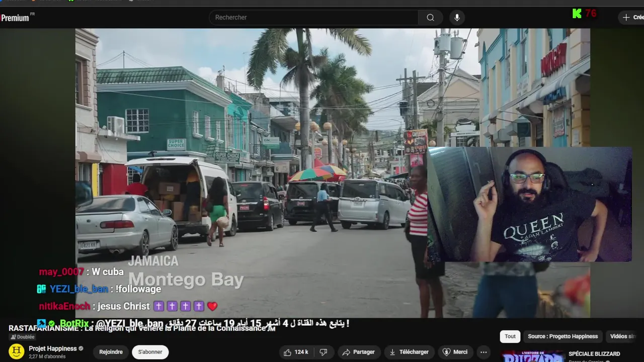
Task: Click the Montego Bay caption text
Action: (186, 279)
